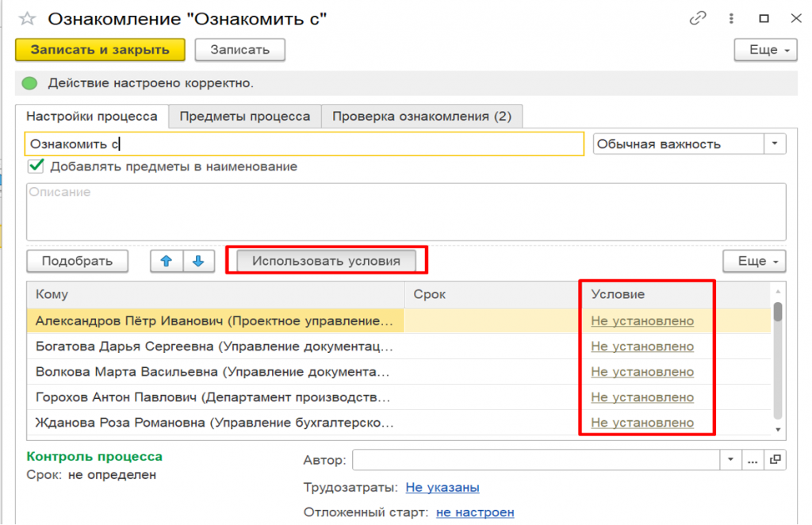Open author card with the overlapping-windows icon
The image size is (812, 525).
pos(776,459)
